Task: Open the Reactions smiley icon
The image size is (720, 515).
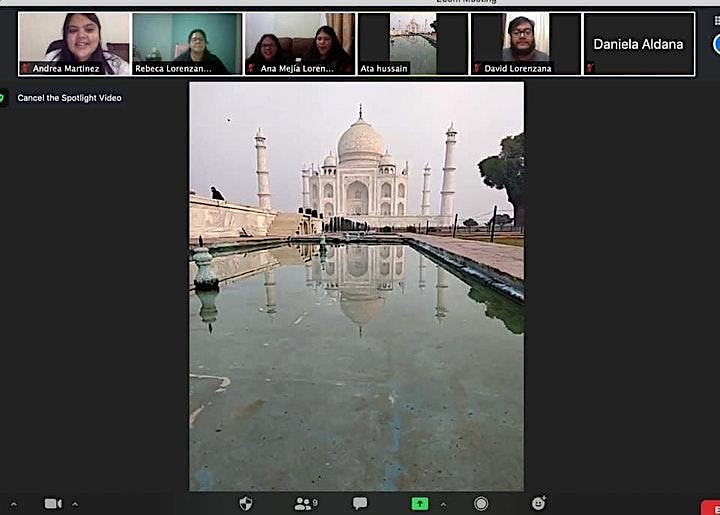Action: tap(539, 503)
